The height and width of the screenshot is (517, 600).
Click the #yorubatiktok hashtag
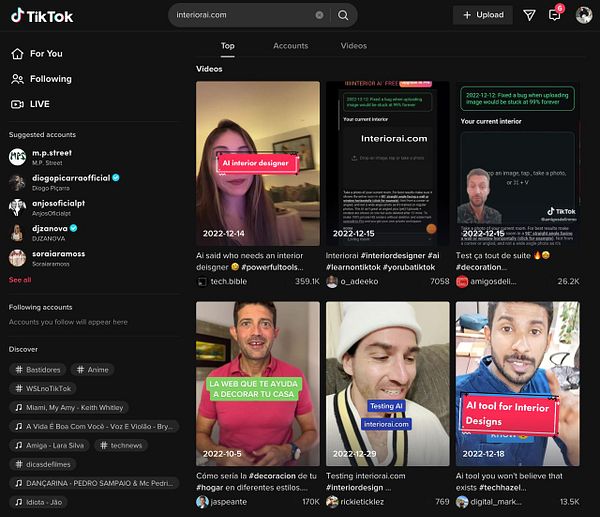tap(409, 267)
